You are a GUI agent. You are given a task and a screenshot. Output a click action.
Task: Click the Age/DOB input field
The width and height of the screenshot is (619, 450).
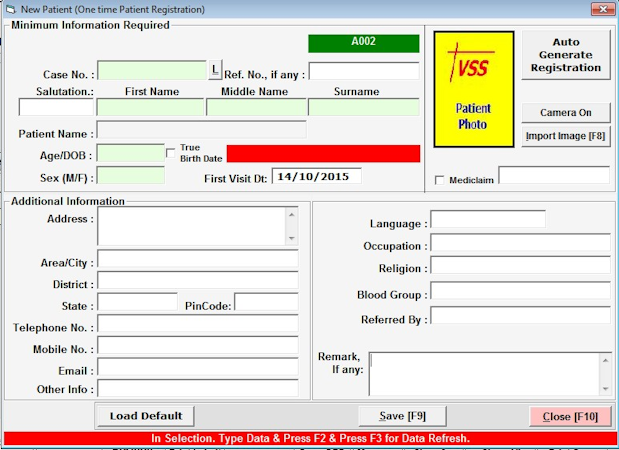131,153
